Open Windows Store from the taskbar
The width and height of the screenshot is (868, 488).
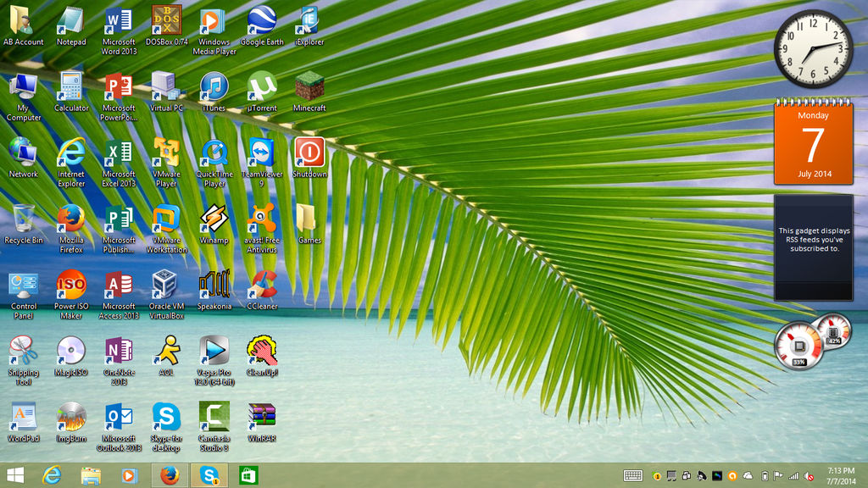coord(248,475)
